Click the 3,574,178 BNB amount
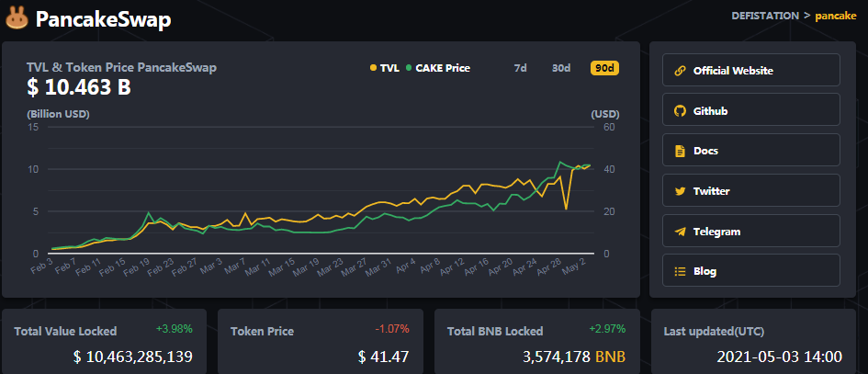The image size is (868, 374). tap(574, 357)
